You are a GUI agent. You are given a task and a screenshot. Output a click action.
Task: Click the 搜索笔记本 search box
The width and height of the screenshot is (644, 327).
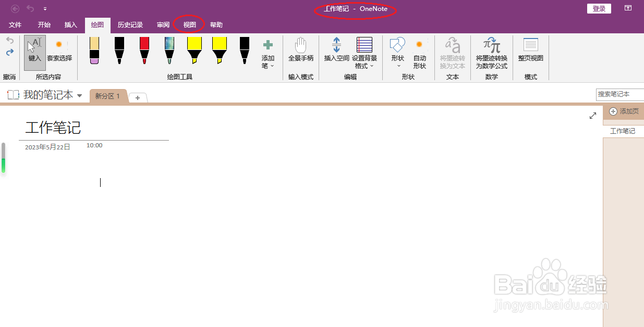[x=620, y=94]
